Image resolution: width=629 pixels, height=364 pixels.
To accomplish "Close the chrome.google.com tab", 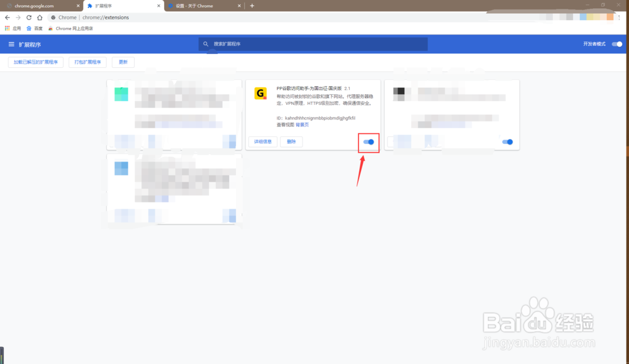I will coord(78,6).
